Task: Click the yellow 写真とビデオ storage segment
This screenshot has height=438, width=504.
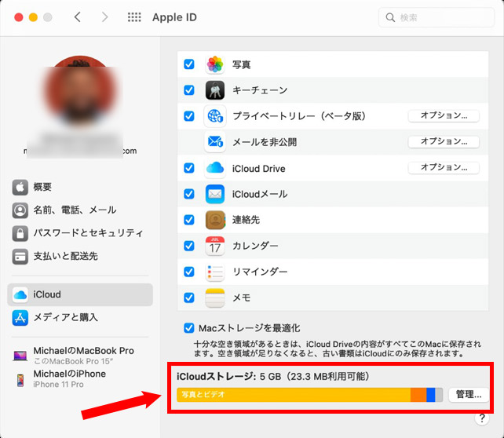Action: 294,395
